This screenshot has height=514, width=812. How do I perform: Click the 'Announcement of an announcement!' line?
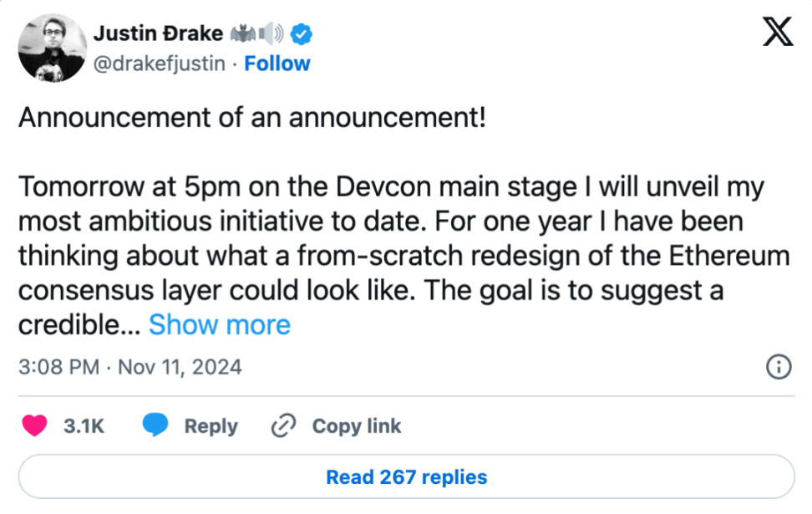coord(251,117)
